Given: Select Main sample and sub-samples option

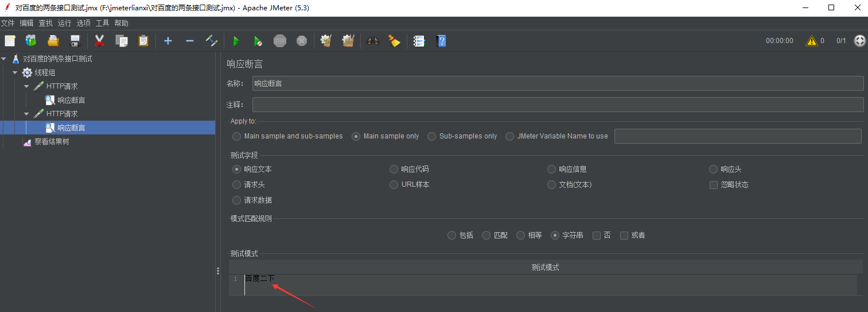Looking at the screenshot, I should [x=287, y=136].
